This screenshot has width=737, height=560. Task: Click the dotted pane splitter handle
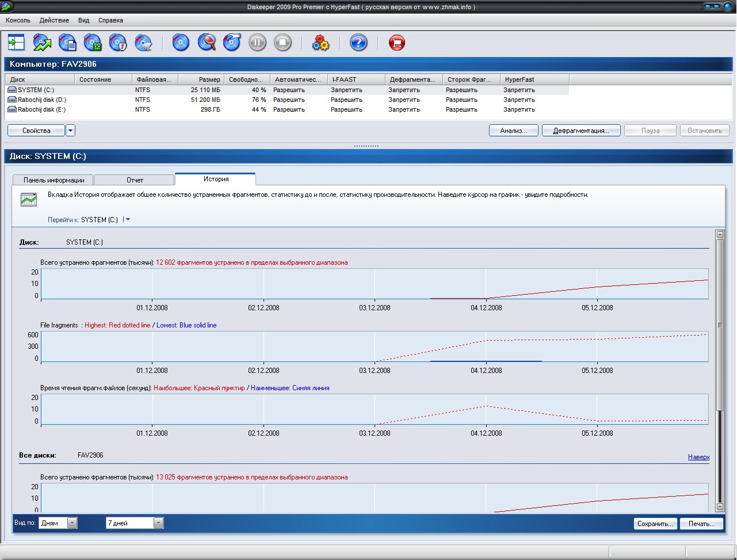coord(366,146)
